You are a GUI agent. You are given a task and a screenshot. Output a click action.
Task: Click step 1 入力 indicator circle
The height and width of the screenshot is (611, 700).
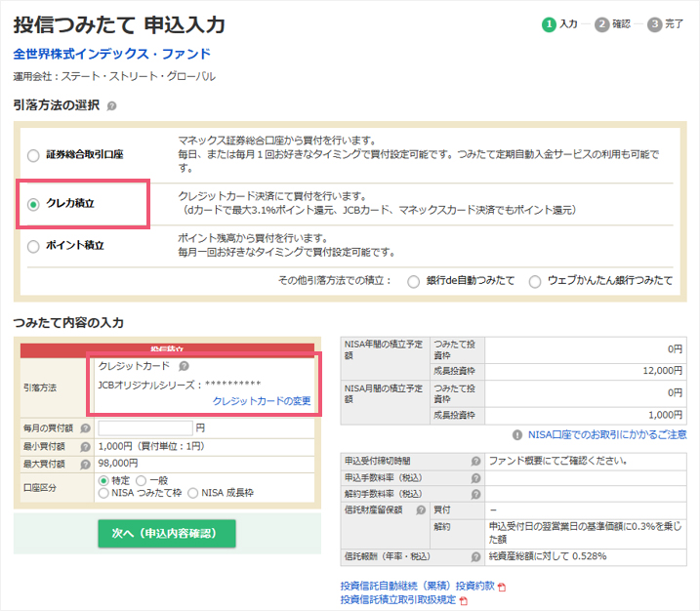pos(549,24)
